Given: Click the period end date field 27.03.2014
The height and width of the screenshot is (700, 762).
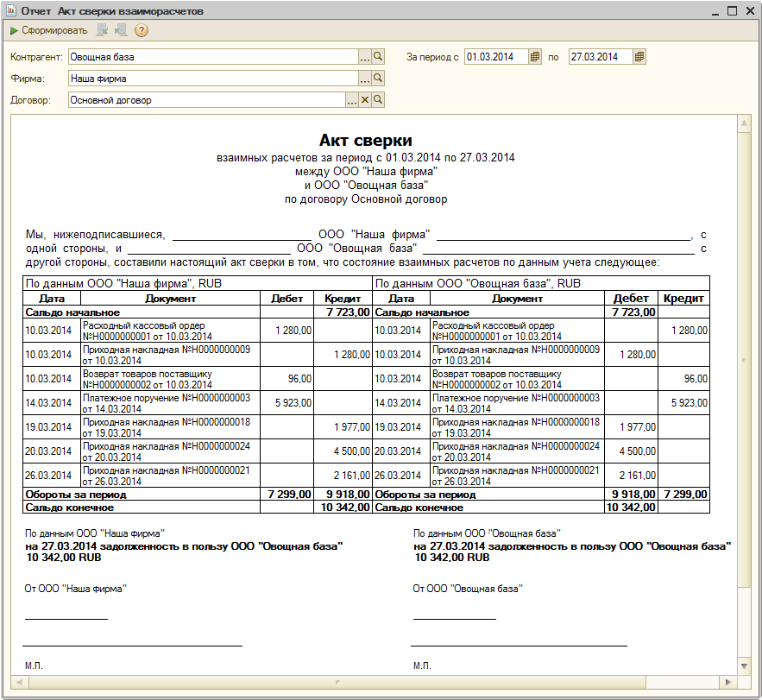Looking at the screenshot, I should click(x=601, y=57).
